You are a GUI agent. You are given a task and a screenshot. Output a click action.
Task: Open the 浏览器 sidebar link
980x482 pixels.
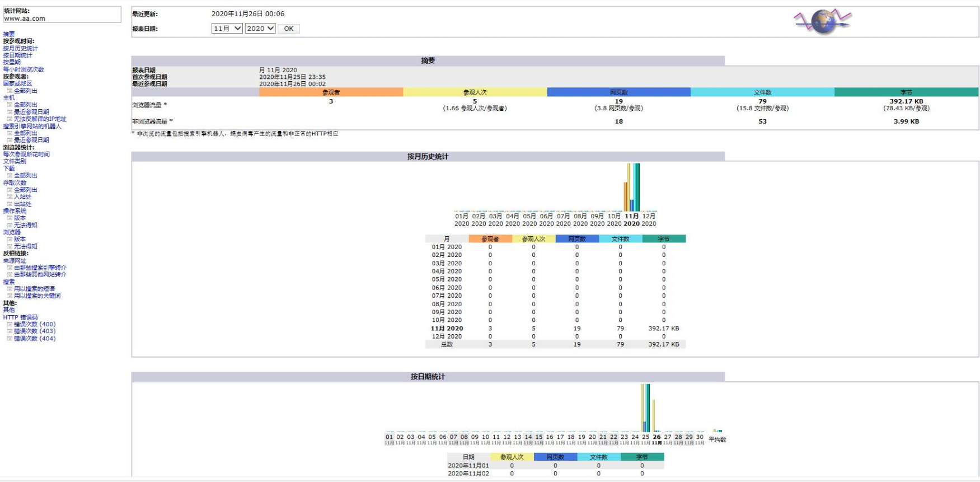click(x=12, y=232)
